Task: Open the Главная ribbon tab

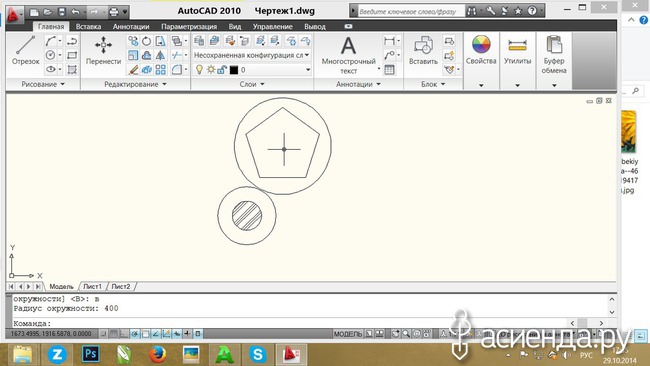Action: [51, 27]
